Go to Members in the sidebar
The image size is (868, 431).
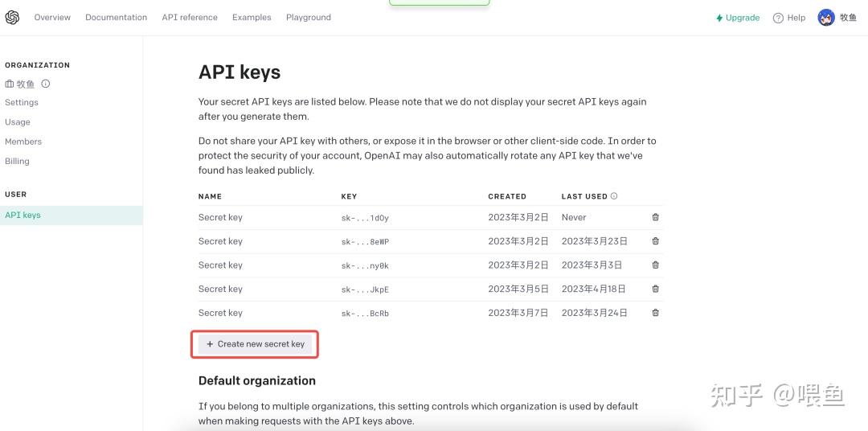pos(23,142)
